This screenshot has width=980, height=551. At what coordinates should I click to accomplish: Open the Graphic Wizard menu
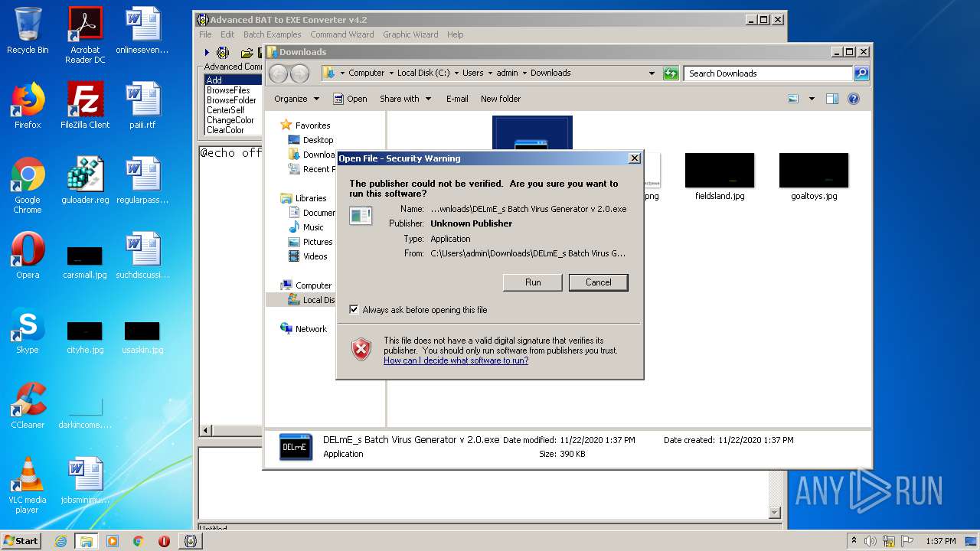point(410,34)
